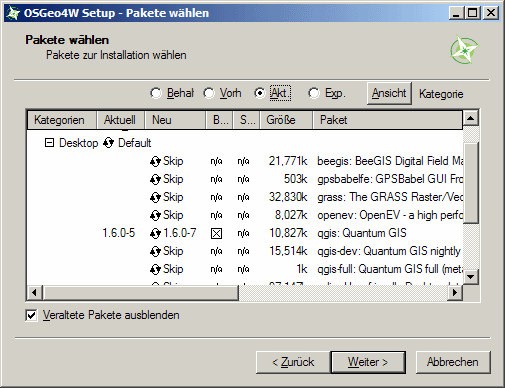
Task: Select the qgis-dev: Quantum GIS nightly text
Action: click(x=389, y=251)
